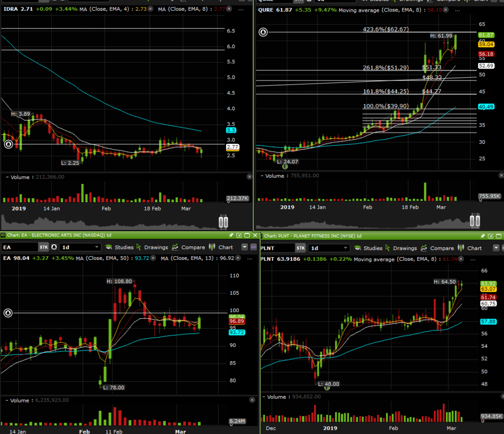Open Drawings in the PLNT chart toolbar
Image resolution: width=504 pixels, height=434 pixels.
click(x=401, y=248)
